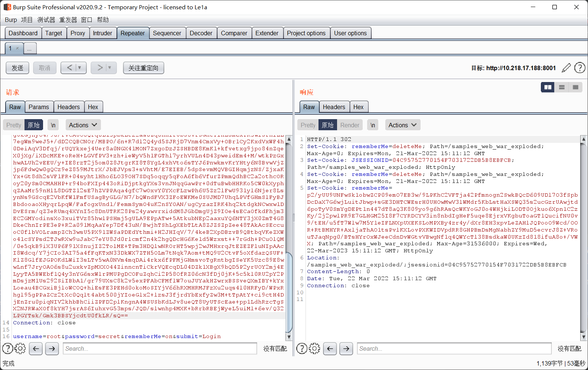Open response search settings gear
Viewport: 588px width, 370px height.
(x=314, y=348)
